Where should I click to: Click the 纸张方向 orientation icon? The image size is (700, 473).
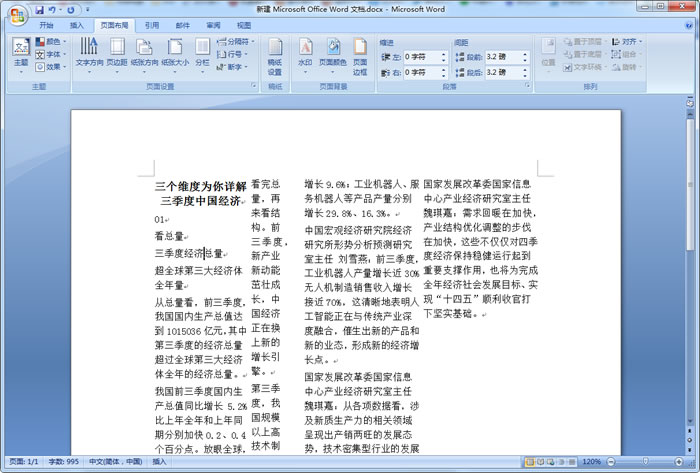(145, 52)
